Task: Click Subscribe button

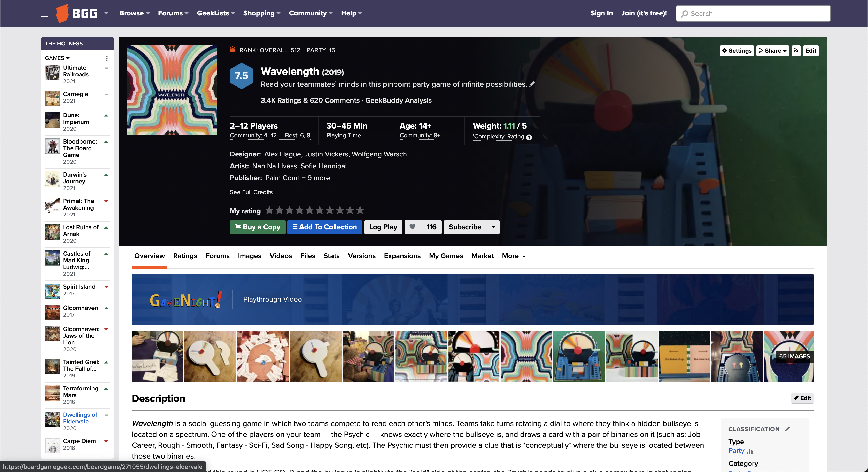Action: (x=465, y=227)
